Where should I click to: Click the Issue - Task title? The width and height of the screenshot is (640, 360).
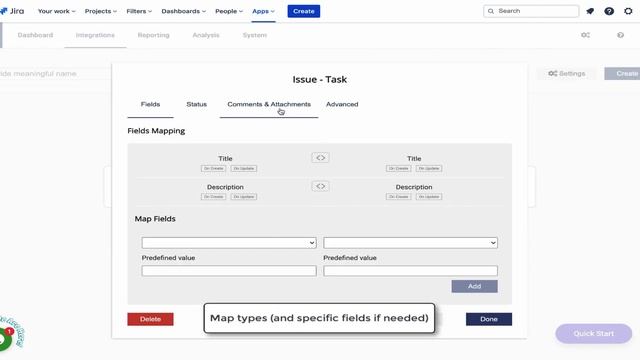click(x=320, y=79)
